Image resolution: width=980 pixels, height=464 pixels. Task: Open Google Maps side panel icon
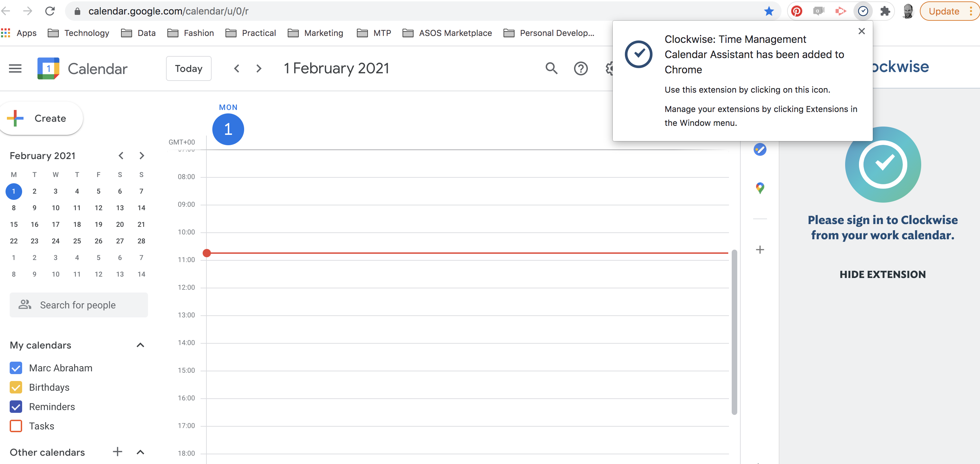pos(760,188)
